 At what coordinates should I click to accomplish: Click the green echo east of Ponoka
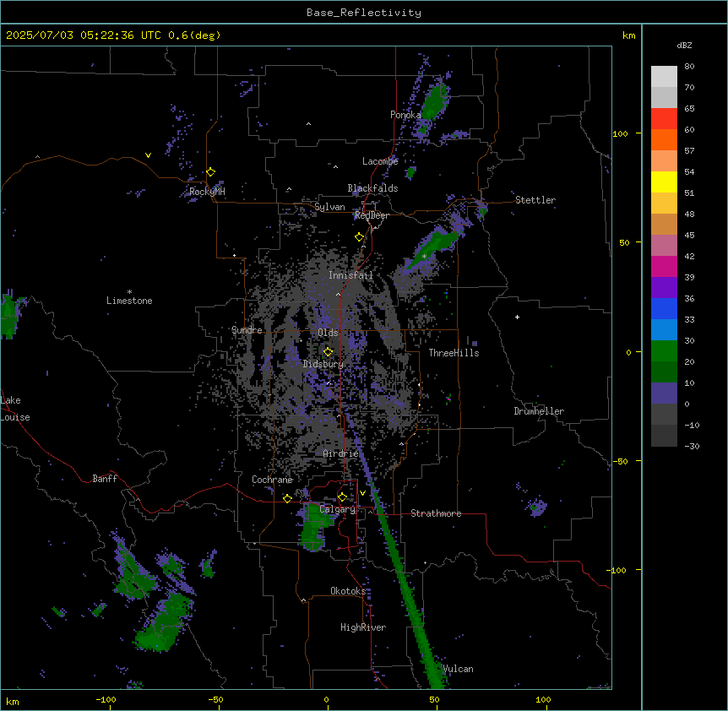click(x=435, y=103)
